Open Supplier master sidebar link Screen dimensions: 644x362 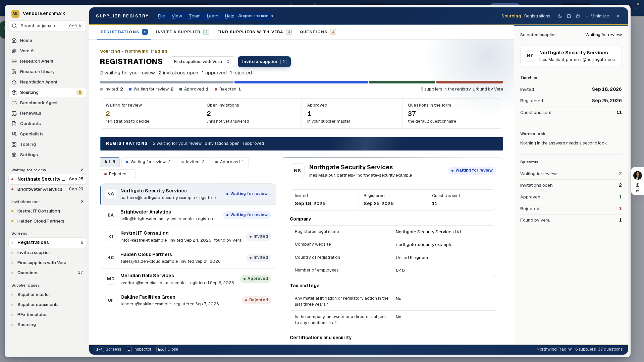(x=47, y=295)
